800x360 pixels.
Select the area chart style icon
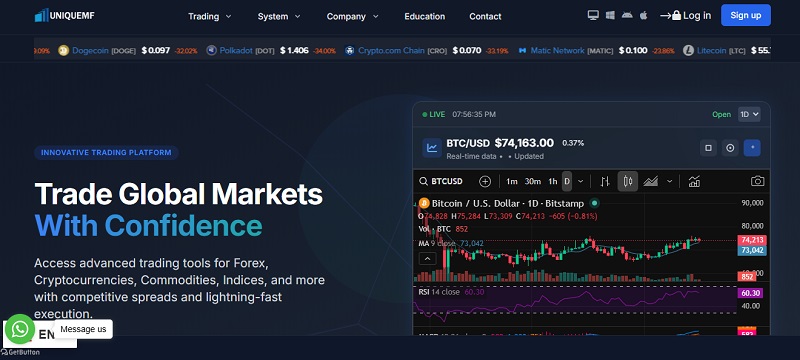(651, 182)
